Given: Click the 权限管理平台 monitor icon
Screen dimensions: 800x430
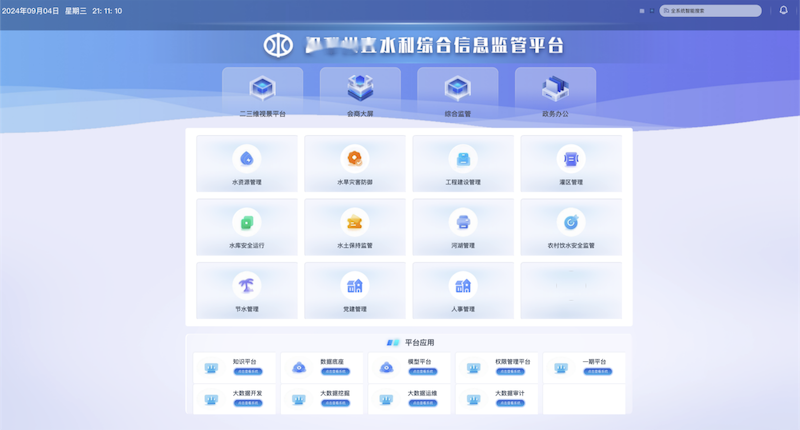Looking at the screenshot, I should point(473,368).
